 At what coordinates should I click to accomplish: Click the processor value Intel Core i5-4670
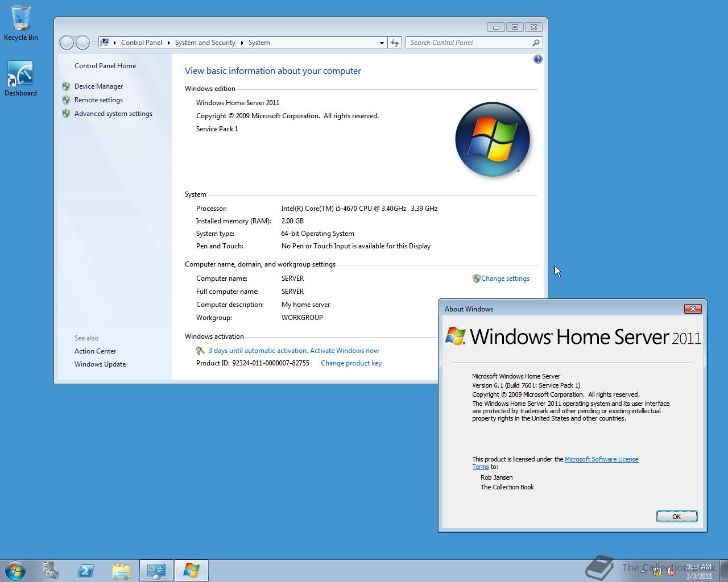(x=359, y=209)
